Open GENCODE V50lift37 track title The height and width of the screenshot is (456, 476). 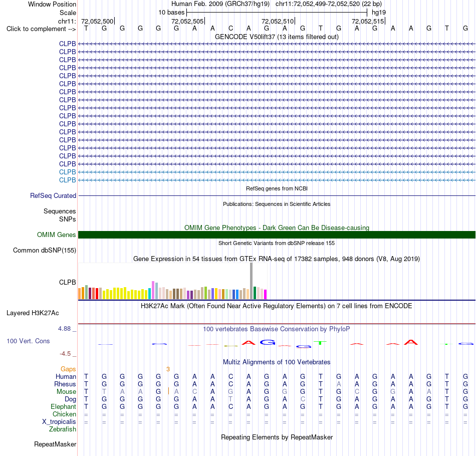point(277,37)
